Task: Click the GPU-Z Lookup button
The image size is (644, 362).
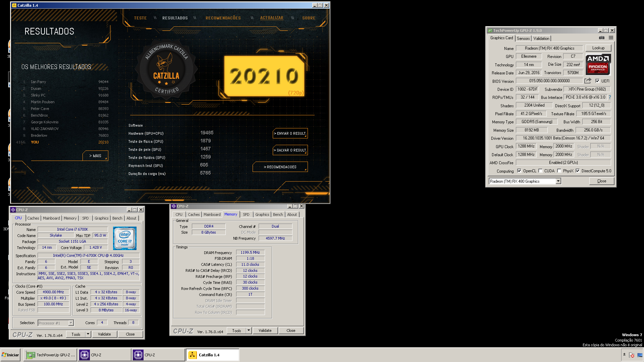Action: point(598,48)
